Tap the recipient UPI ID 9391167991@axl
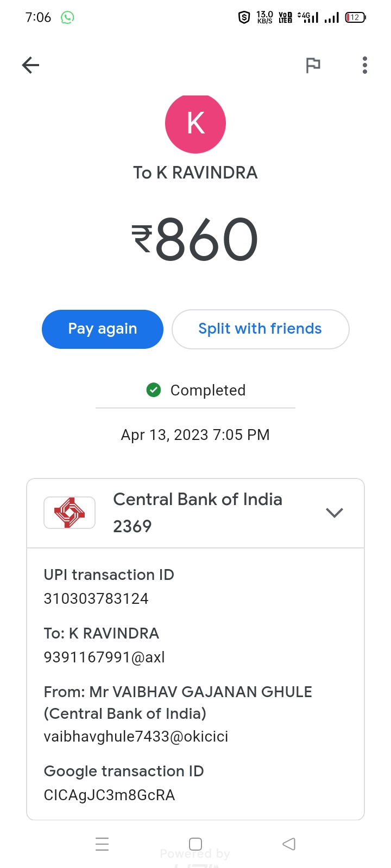The height and width of the screenshot is (868, 391). point(104,658)
